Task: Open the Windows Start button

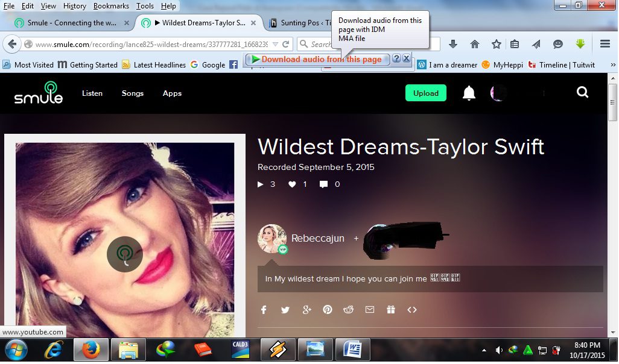Action: (16, 350)
